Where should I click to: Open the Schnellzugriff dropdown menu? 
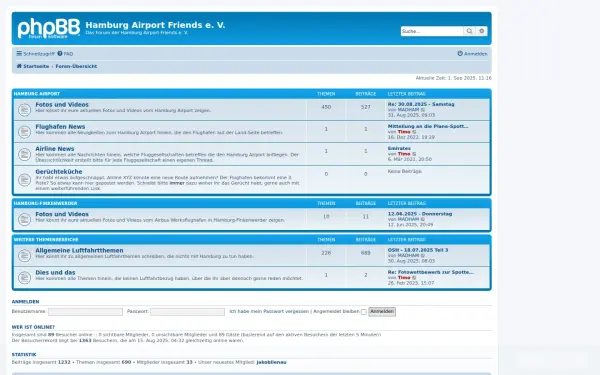coord(36,54)
